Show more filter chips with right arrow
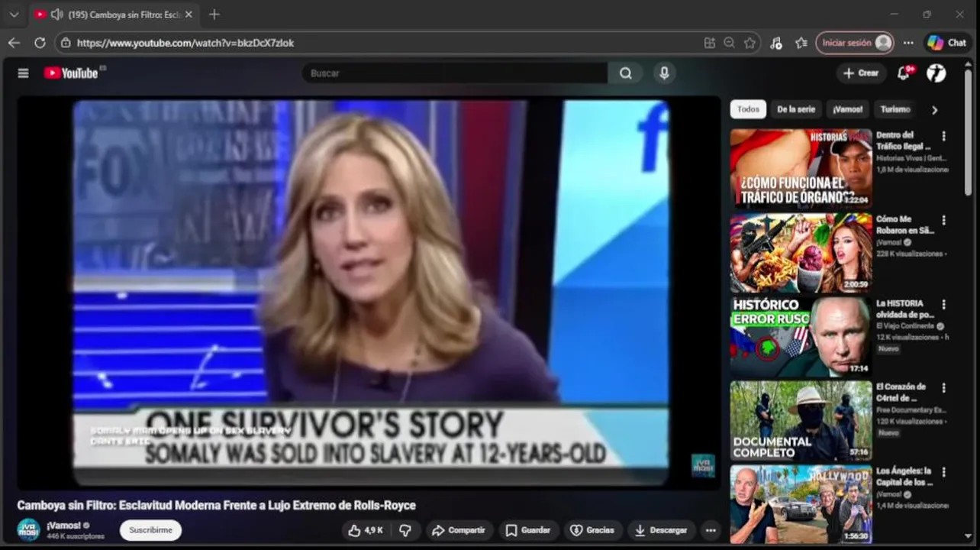Image resolution: width=980 pixels, height=550 pixels. [934, 110]
